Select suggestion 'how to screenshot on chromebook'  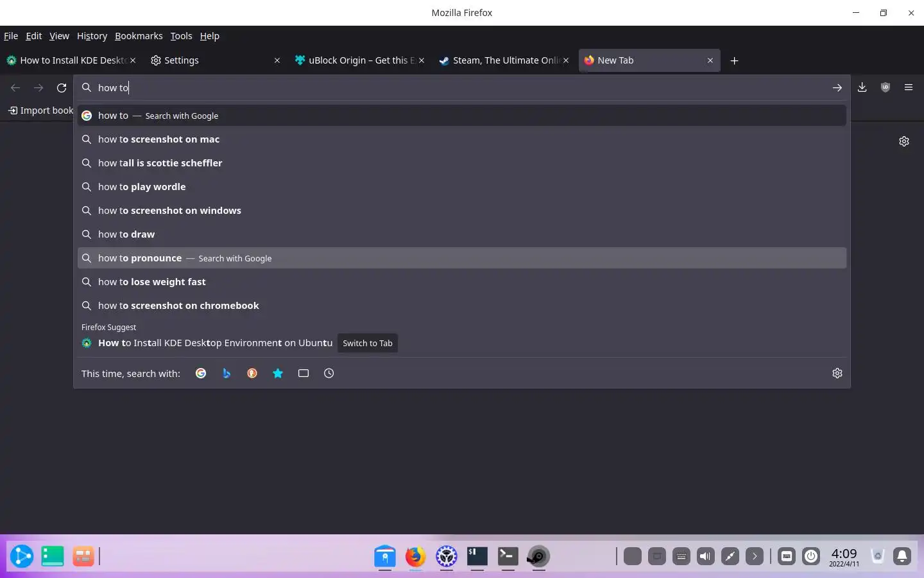click(462, 306)
